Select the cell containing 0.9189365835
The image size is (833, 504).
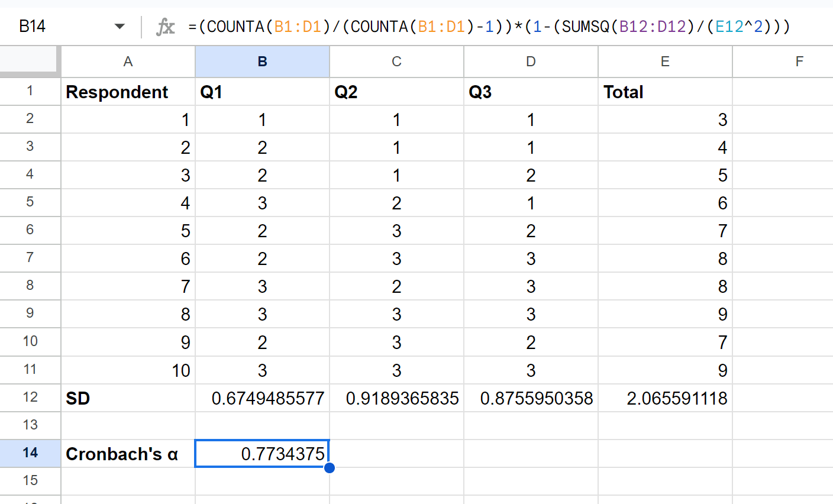[x=396, y=398]
